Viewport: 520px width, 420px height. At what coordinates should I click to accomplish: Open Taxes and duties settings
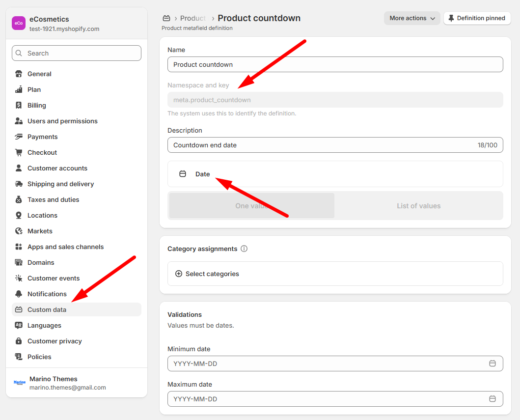click(x=77, y=200)
